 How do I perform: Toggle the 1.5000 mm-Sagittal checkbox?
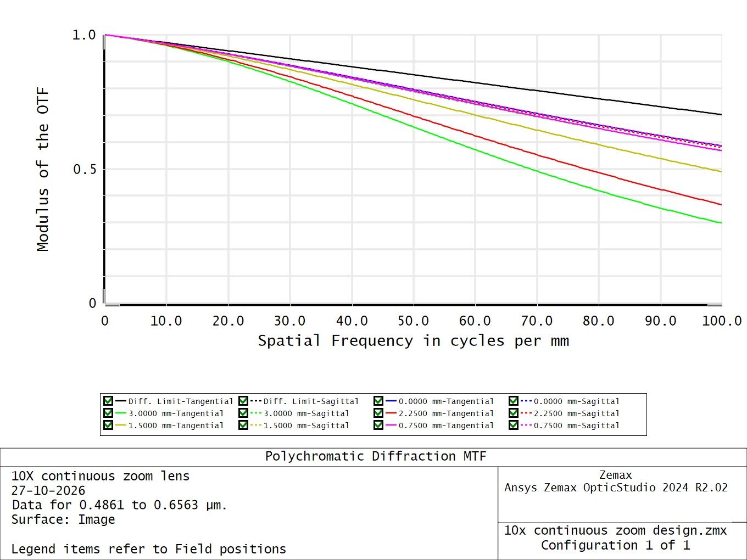coord(243,425)
